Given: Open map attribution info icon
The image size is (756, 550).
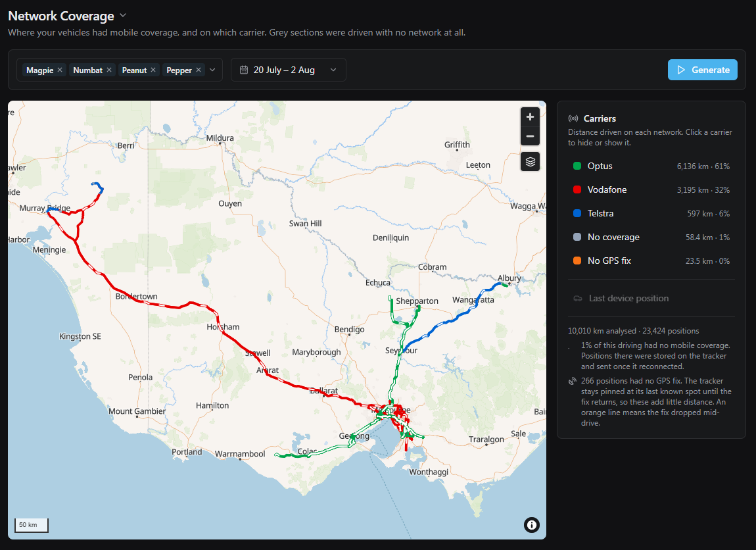Looking at the screenshot, I should click(531, 525).
